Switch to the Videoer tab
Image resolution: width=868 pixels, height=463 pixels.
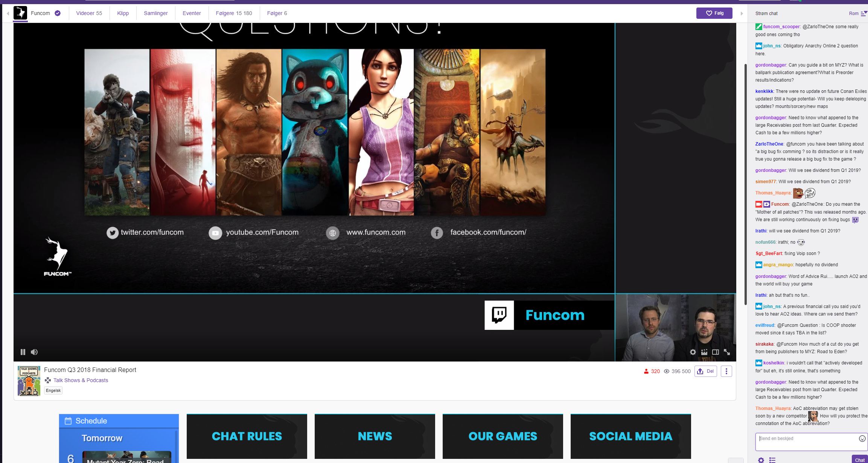tap(89, 13)
